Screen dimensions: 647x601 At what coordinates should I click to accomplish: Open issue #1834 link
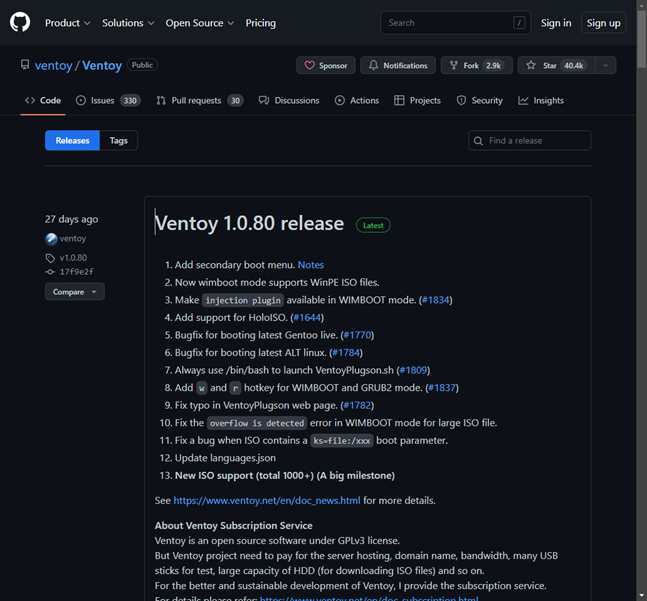click(435, 300)
